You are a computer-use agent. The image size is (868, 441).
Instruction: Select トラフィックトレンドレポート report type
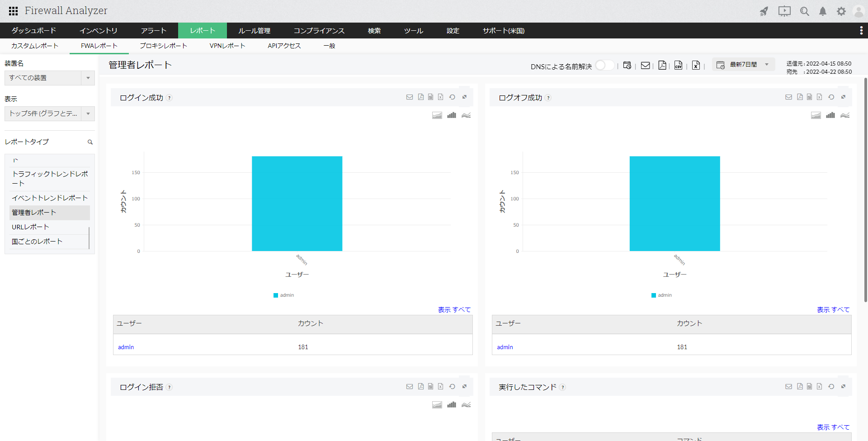point(50,179)
